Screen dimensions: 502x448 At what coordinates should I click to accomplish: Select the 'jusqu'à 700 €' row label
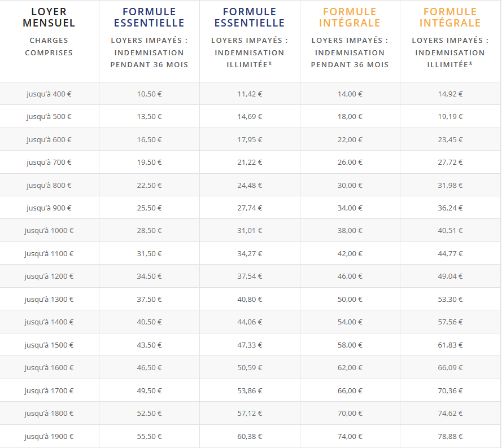[x=49, y=162]
